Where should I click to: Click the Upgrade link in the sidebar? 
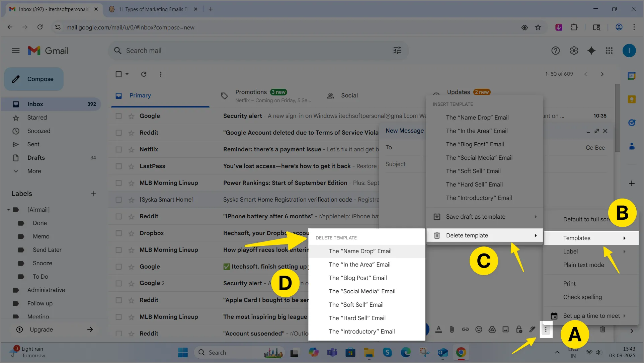pos(41,330)
